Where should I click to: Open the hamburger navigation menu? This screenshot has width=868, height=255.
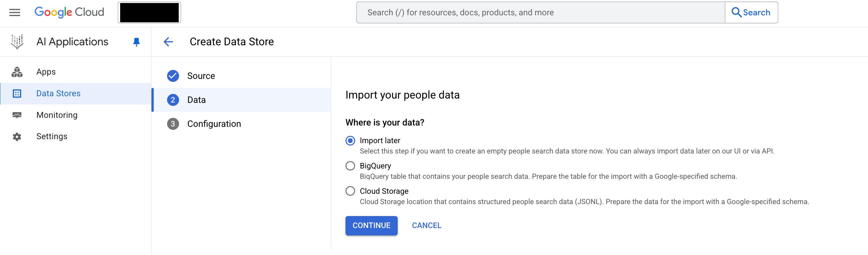coord(15,12)
